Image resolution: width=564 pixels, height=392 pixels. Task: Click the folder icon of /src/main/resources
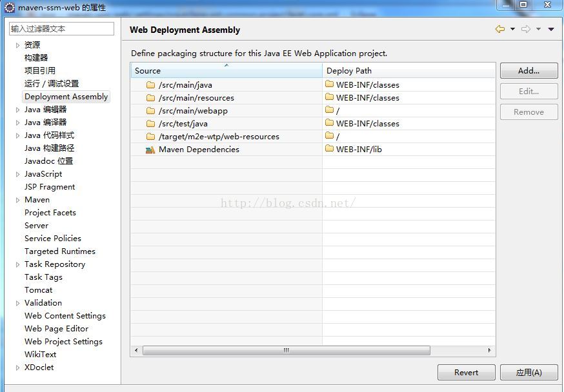[151, 98]
